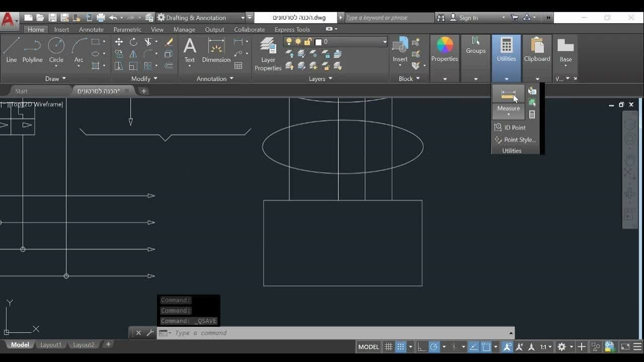644x362 pixels.
Task: Activate the Move tool
Action: pos(119,42)
